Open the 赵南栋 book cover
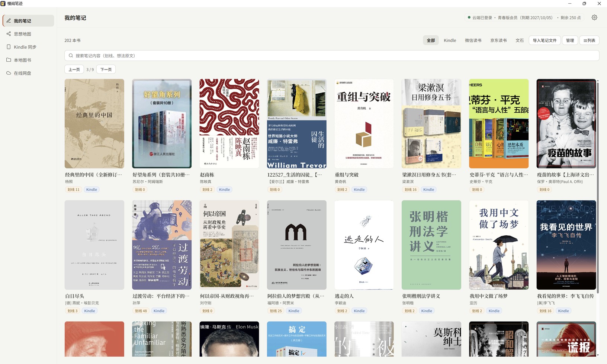The width and height of the screenshot is (607, 364). 229,123
